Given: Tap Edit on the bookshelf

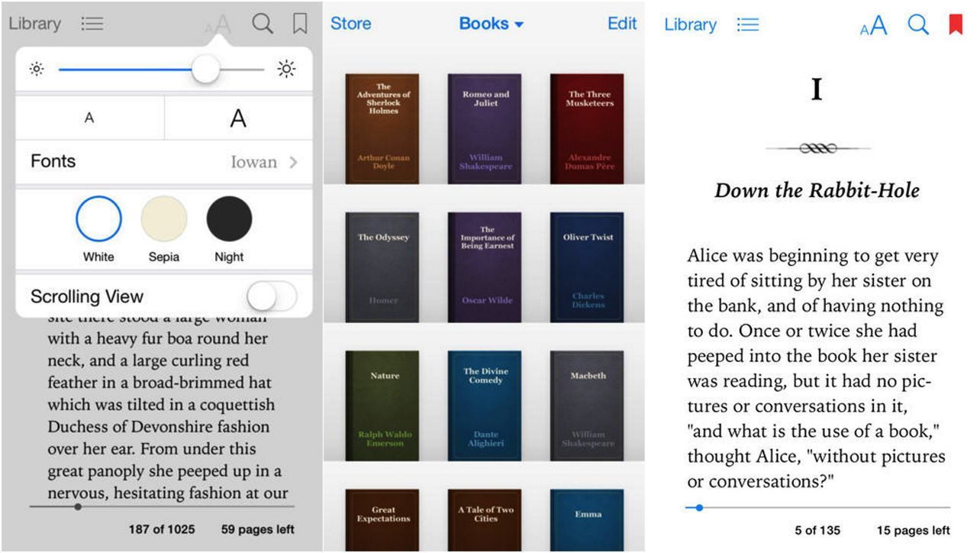Looking at the screenshot, I should 621,24.
